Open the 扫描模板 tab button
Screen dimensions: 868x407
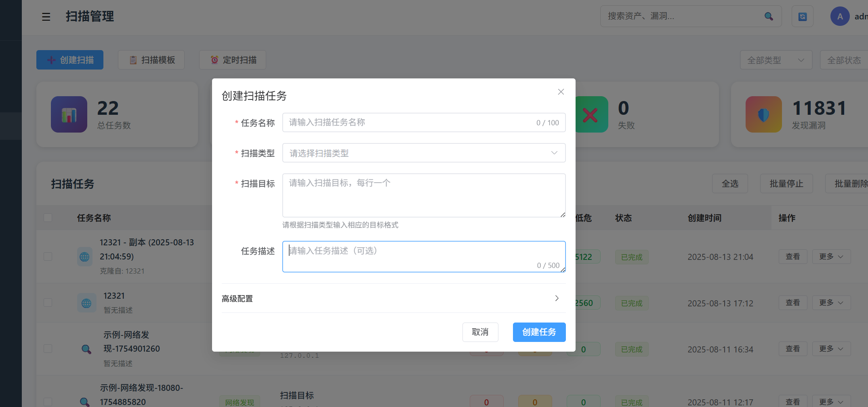151,60
